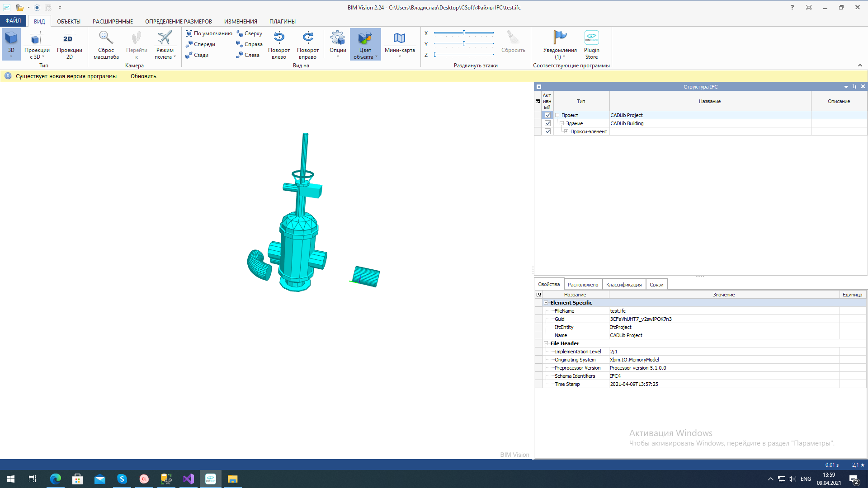Uncheck the Building row active checkbox
This screenshot has width=868, height=488.
coord(547,123)
